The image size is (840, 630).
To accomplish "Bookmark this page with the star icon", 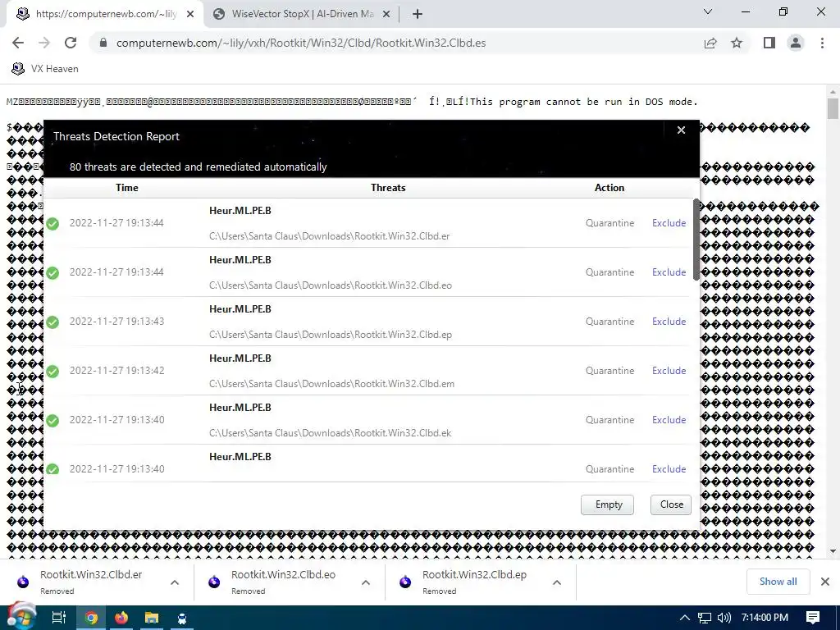I will [x=737, y=43].
